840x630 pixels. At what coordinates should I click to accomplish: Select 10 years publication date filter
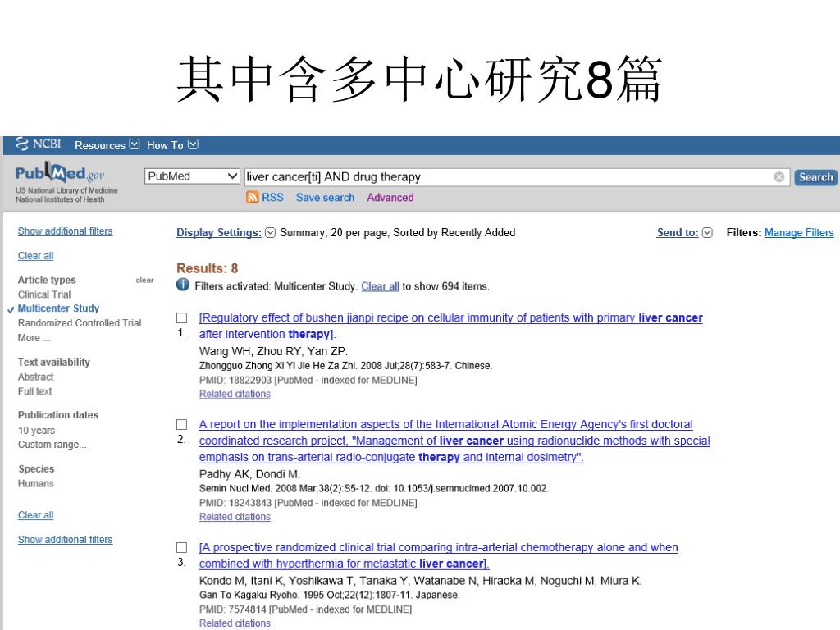(36, 430)
